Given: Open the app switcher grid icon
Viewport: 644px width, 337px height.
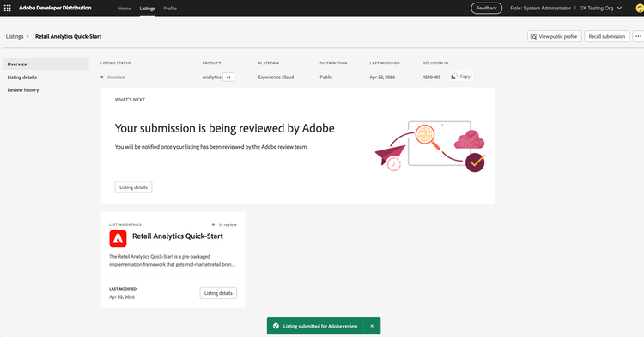Looking at the screenshot, I should 8,8.
